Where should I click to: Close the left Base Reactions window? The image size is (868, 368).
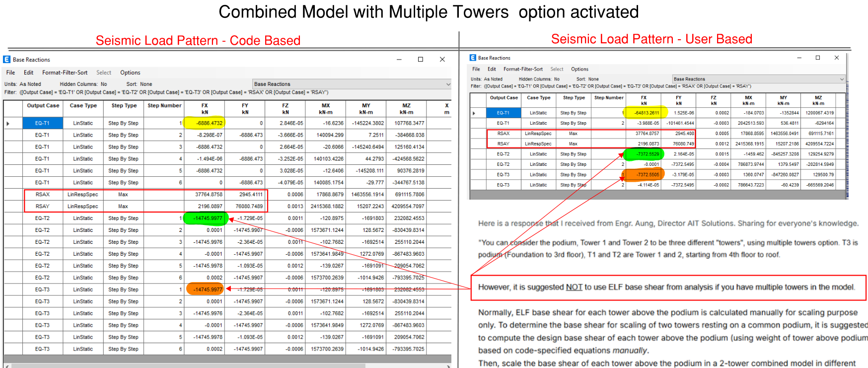tap(442, 59)
